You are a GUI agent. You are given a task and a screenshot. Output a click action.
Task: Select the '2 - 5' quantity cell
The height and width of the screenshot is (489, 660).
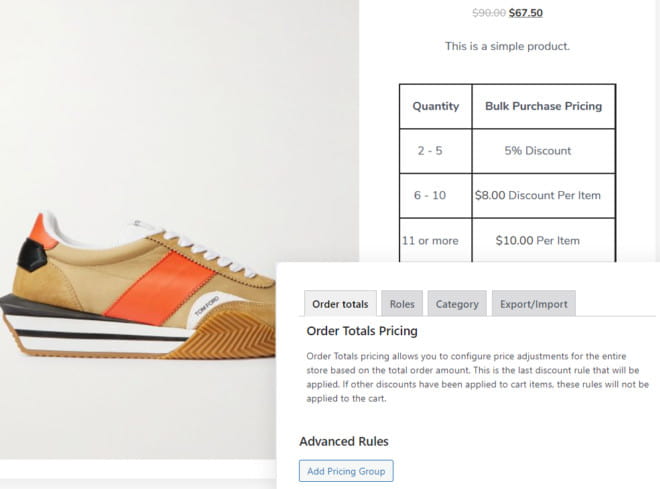coord(435,151)
